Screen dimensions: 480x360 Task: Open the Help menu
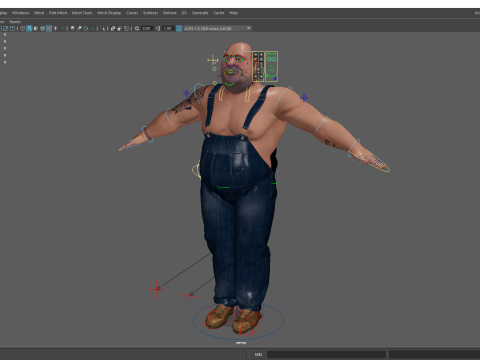[x=233, y=13]
